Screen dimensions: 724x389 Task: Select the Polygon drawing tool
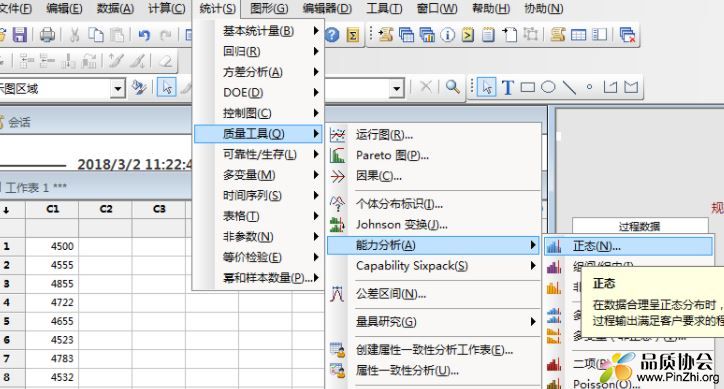[x=631, y=87]
